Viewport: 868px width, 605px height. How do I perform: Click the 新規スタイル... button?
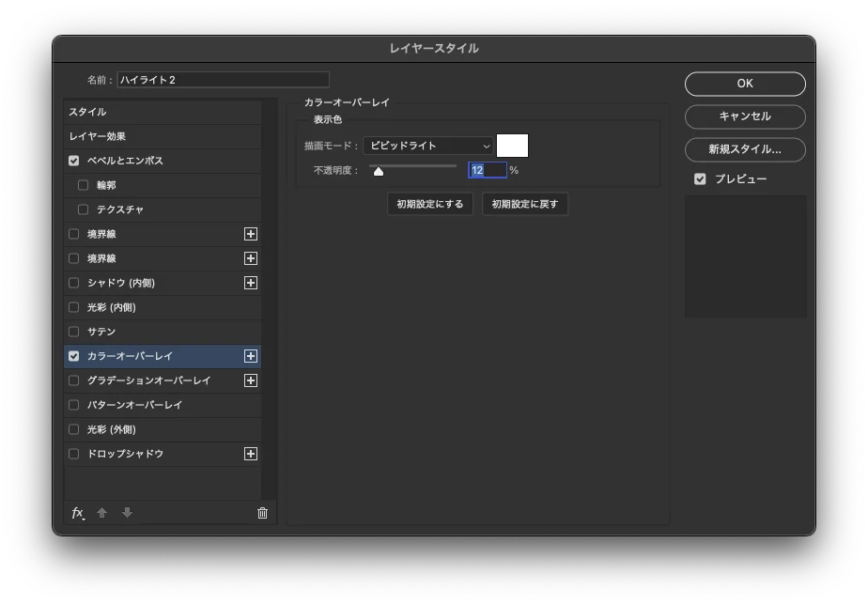pyautogui.click(x=745, y=149)
